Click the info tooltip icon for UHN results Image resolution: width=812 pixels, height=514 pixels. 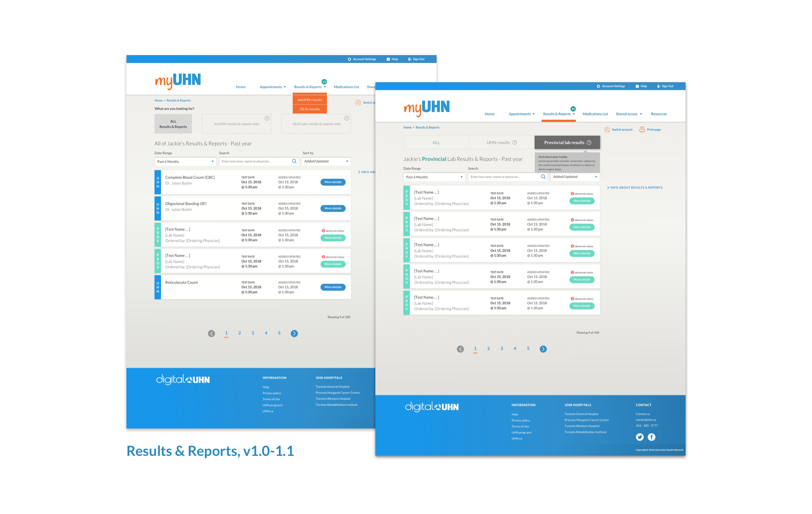pos(515,142)
